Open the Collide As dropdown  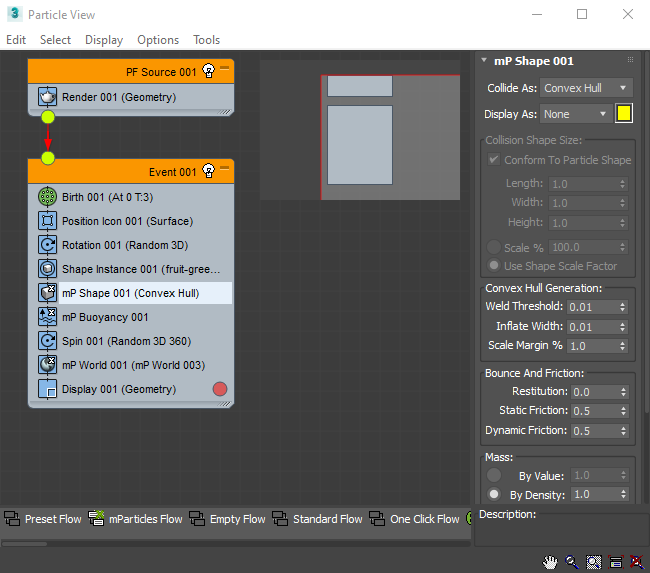pos(586,88)
